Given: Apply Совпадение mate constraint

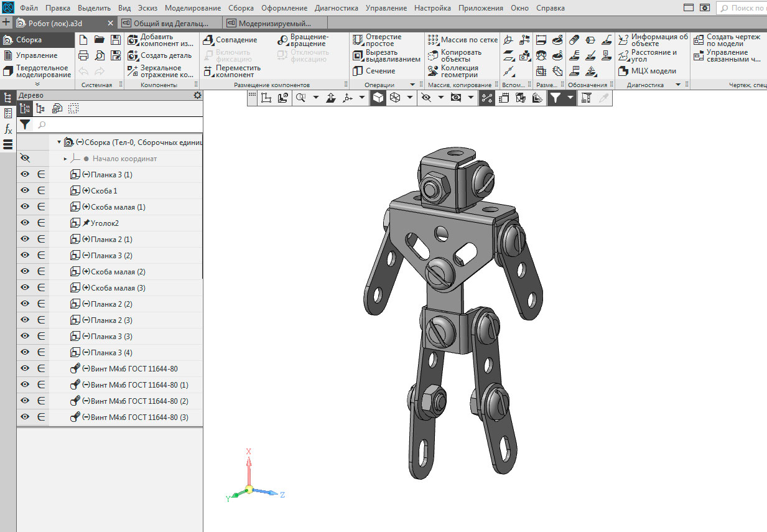Looking at the screenshot, I should pos(230,40).
